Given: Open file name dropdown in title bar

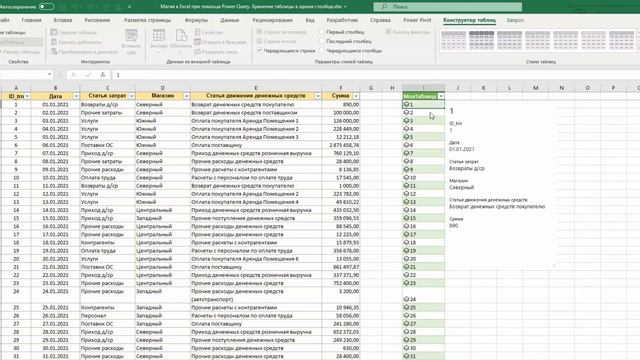Looking at the screenshot, I should pos(345,7).
